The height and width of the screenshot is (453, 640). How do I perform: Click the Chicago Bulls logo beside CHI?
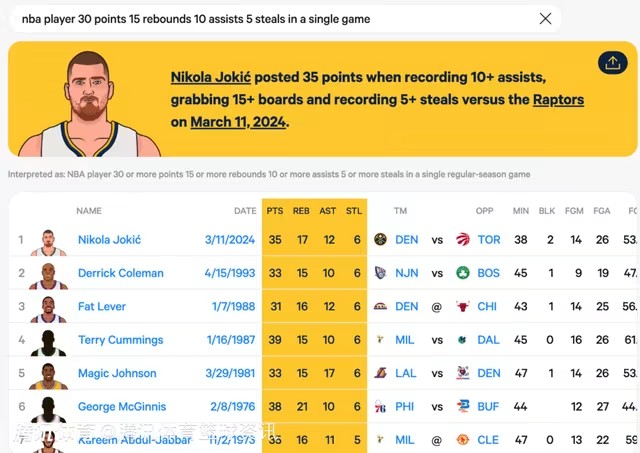463,307
